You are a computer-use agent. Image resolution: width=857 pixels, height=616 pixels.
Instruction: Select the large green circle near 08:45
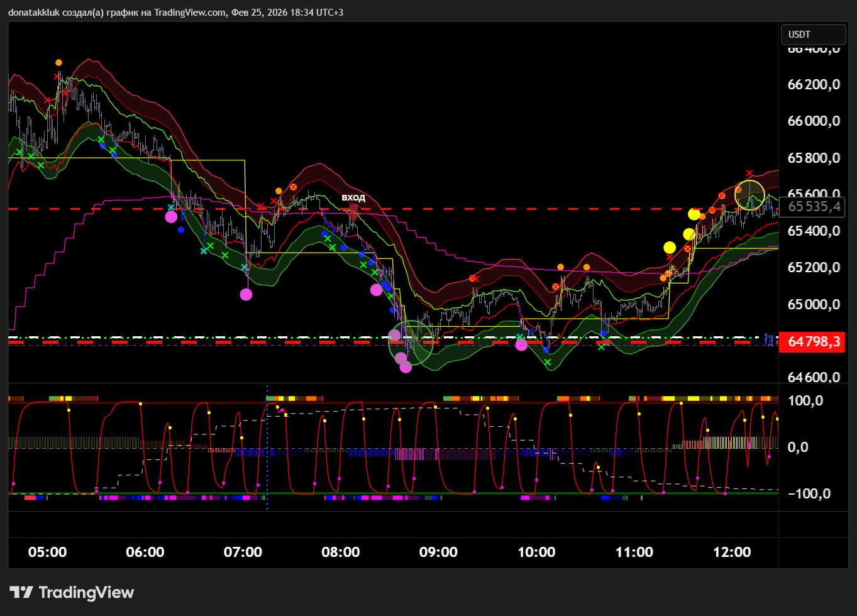[412, 342]
